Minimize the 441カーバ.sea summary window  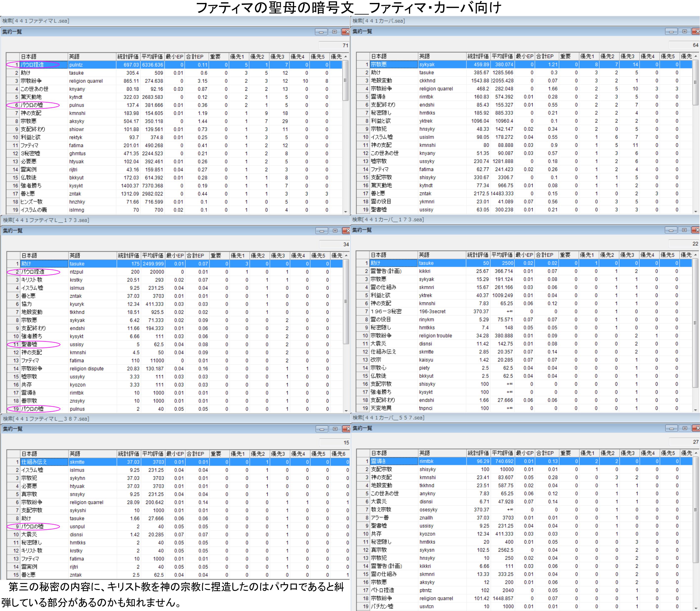[x=671, y=31]
